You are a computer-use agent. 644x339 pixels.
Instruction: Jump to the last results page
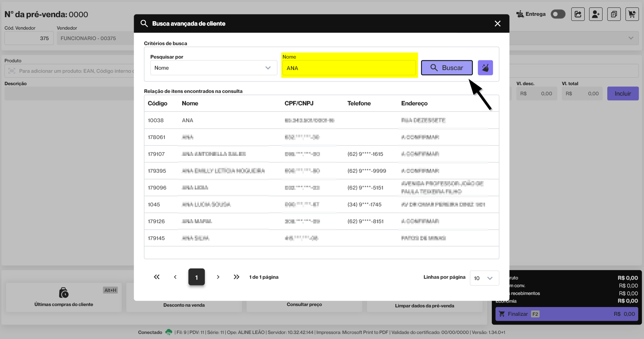point(236,277)
